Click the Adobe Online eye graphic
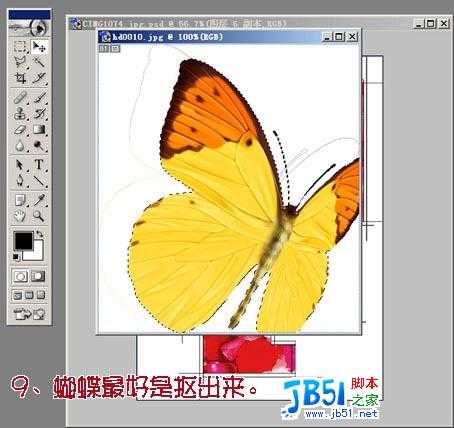The height and width of the screenshot is (428, 454). point(29,28)
